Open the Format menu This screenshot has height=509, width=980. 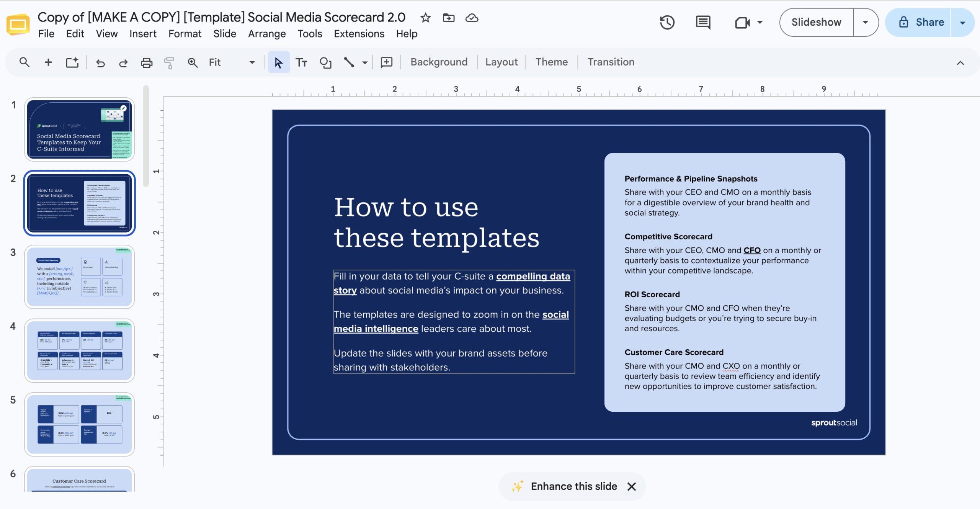coord(185,34)
